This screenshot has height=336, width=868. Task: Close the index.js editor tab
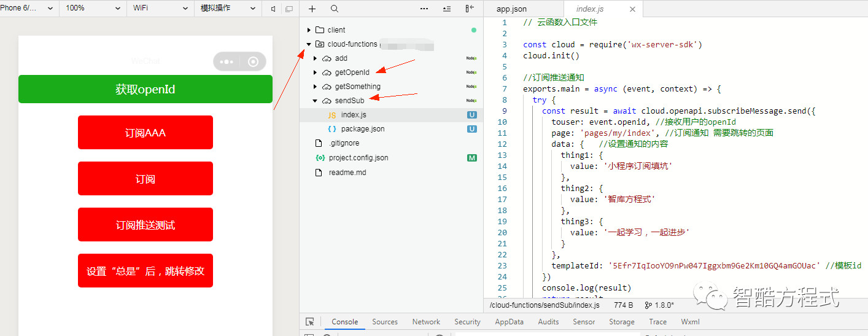coord(632,9)
